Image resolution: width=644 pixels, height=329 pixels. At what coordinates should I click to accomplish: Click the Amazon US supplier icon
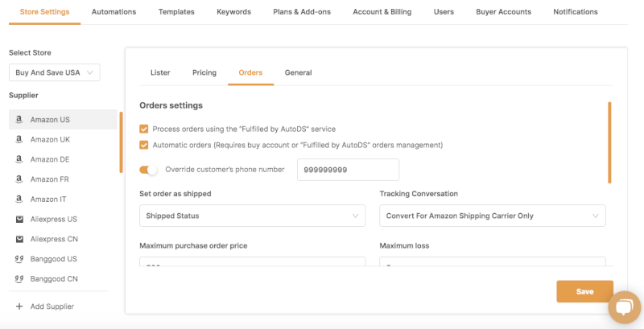19,120
